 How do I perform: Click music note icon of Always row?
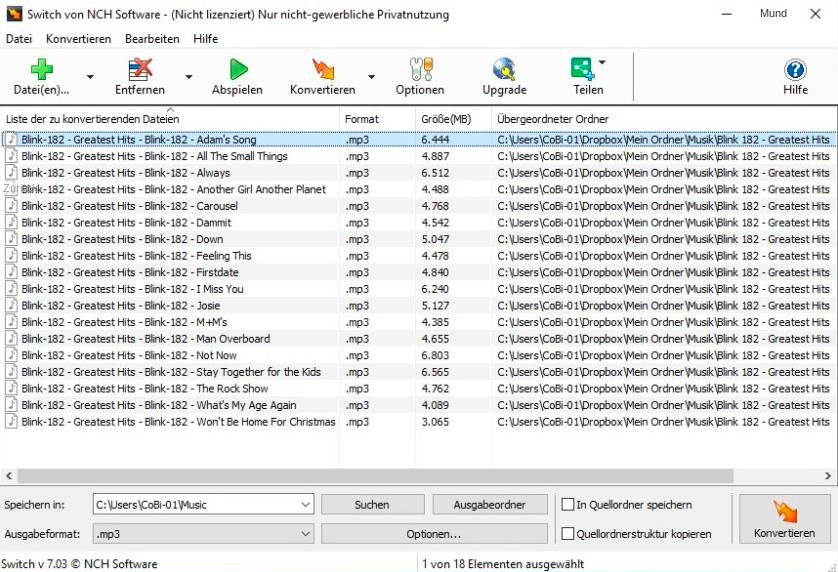click(x=11, y=172)
